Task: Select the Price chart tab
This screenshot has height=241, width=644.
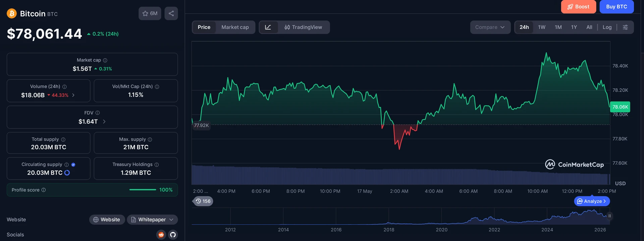Action: [204, 27]
